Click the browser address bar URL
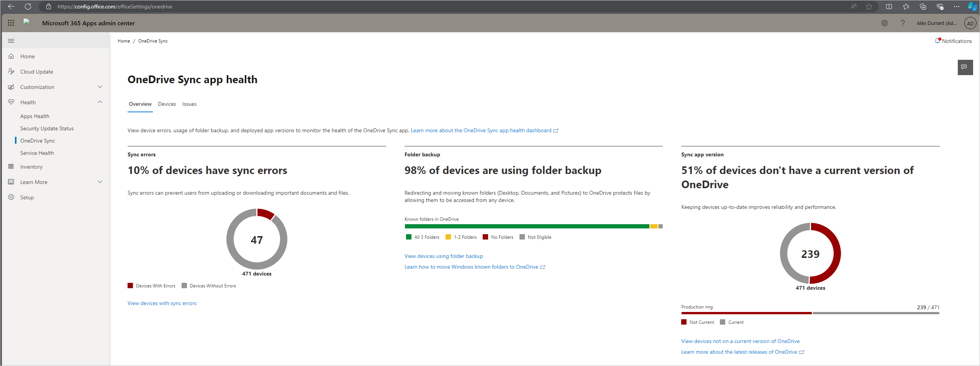Screen dimensions: 980x366 click(115, 7)
